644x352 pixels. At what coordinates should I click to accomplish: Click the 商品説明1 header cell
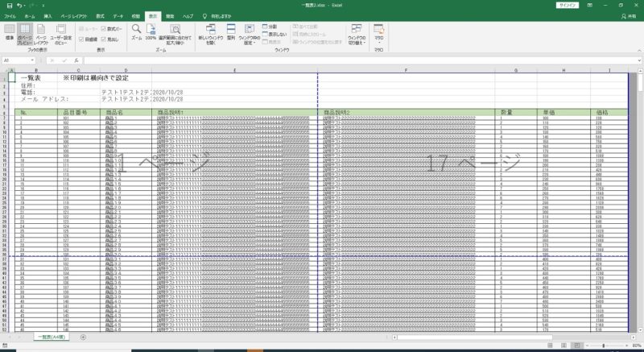234,112
